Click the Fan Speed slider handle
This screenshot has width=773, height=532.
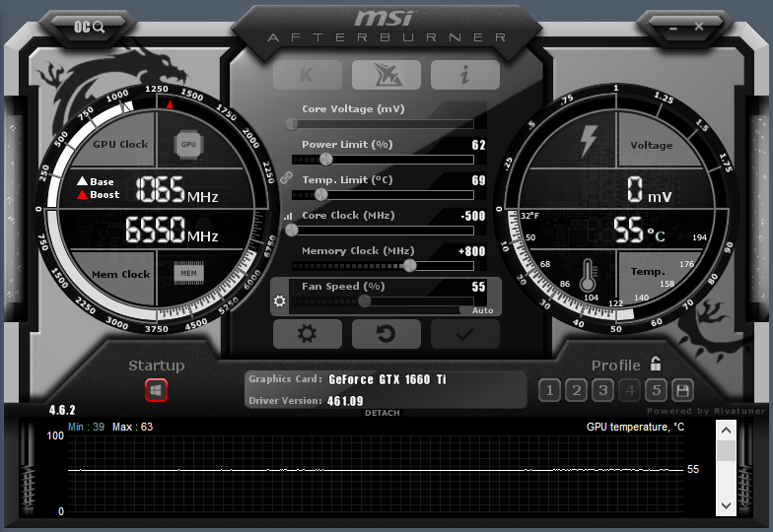coord(365,301)
